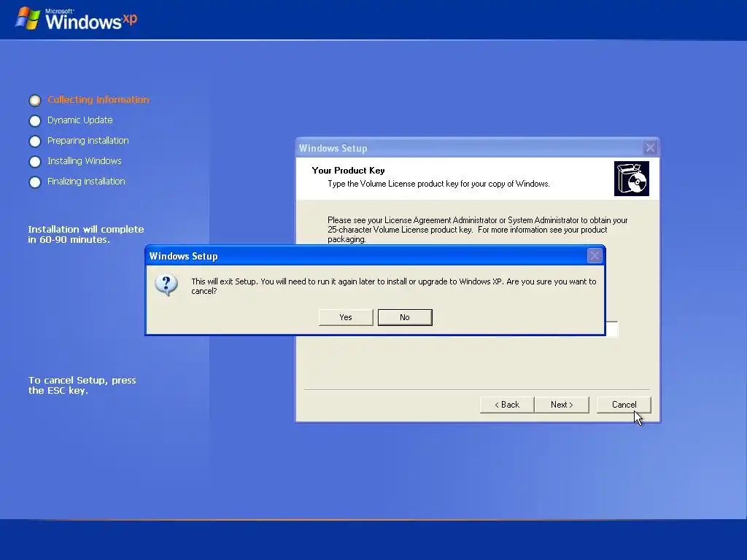
Task: Click the last product key input box
Action: [612, 329]
